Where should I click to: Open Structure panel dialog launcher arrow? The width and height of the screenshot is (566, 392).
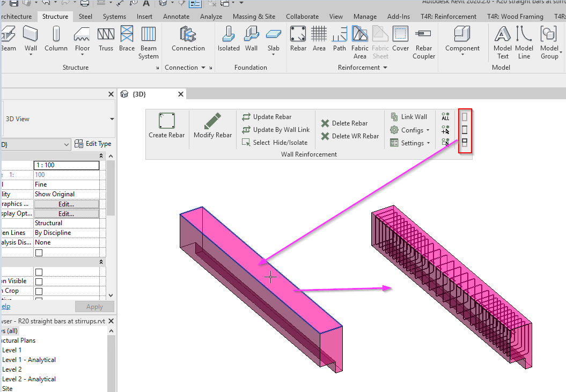pos(157,68)
